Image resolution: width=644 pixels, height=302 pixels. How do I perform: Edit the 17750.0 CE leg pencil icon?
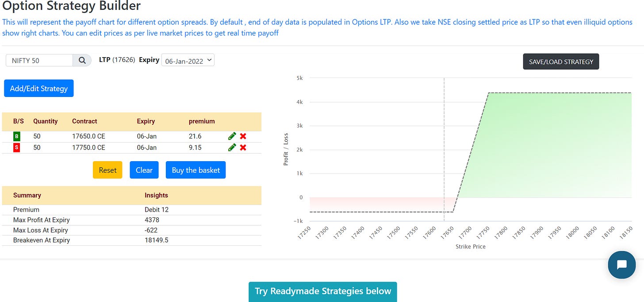232,147
